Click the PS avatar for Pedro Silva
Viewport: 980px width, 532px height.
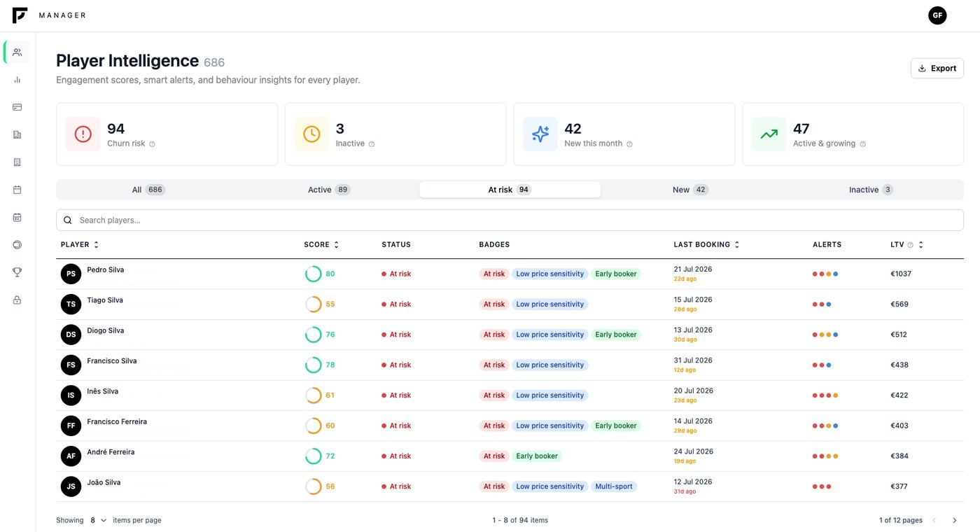pos(71,274)
